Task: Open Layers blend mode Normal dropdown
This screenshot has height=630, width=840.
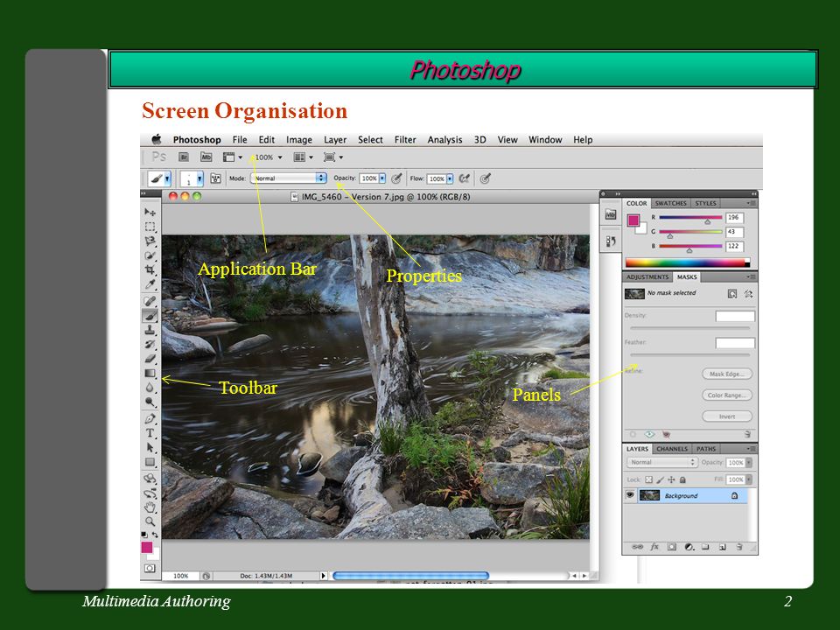Action: pos(661,462)
